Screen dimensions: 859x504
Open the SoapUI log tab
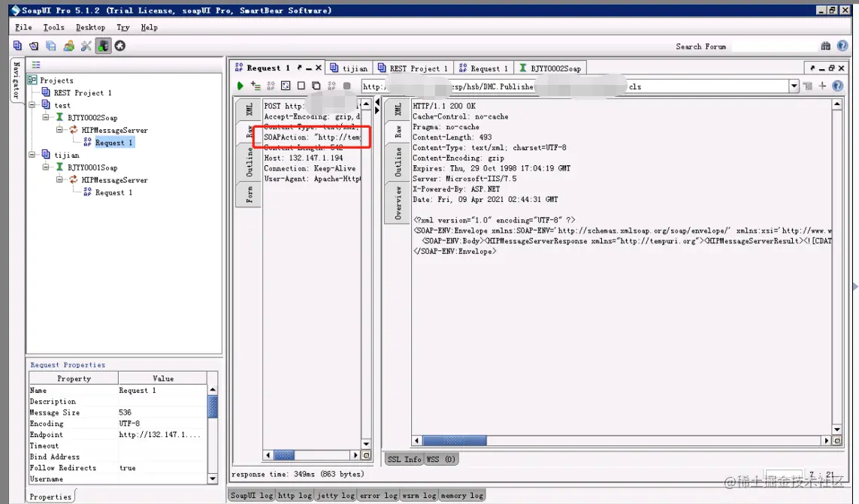coord(252,495)
